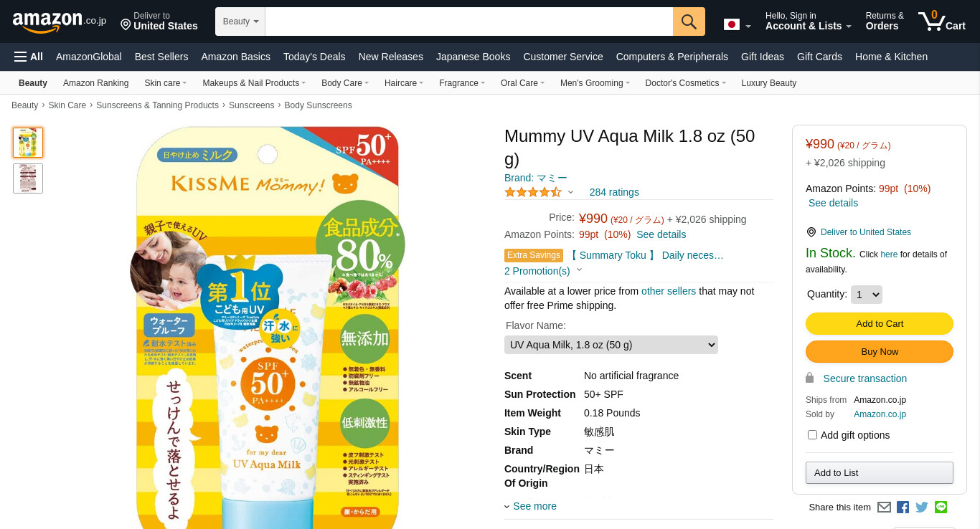980x529 pixels.
Task: Click the Buy Now button
Action: click(x=880, y=352)
